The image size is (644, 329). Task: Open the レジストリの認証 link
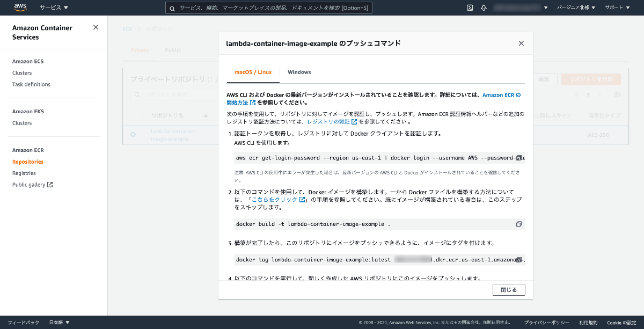click(x=332, y=122)
